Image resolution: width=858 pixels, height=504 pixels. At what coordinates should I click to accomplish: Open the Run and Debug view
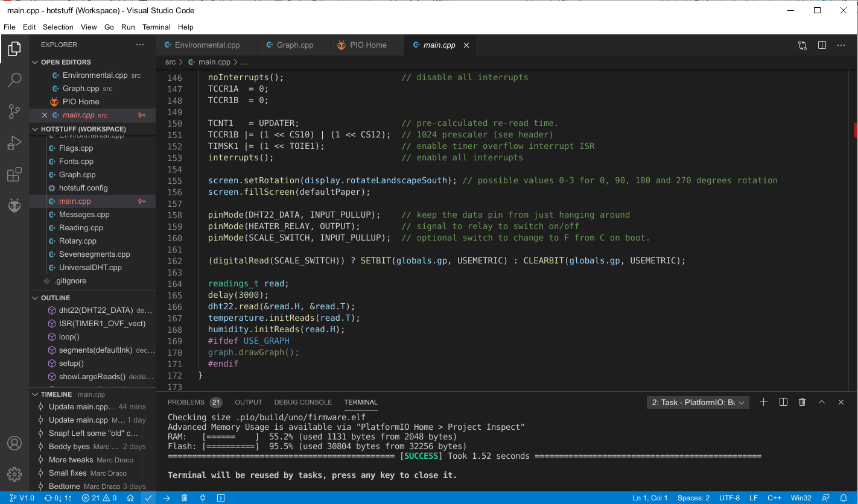[x=14, y=143]
